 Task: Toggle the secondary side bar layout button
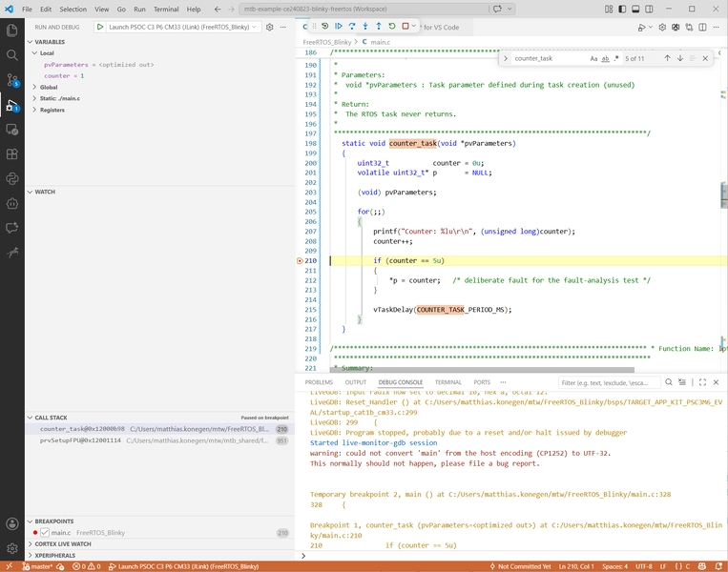(649, 9)
